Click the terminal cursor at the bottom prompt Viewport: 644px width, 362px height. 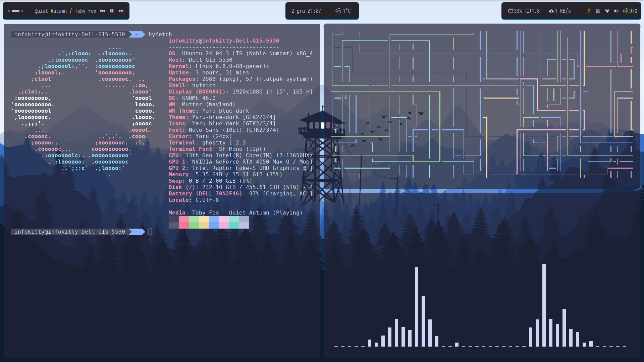[150, 232]
